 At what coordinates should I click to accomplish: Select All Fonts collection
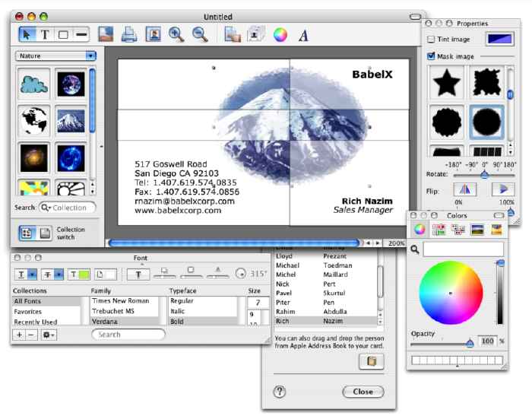tap(46, 301)
